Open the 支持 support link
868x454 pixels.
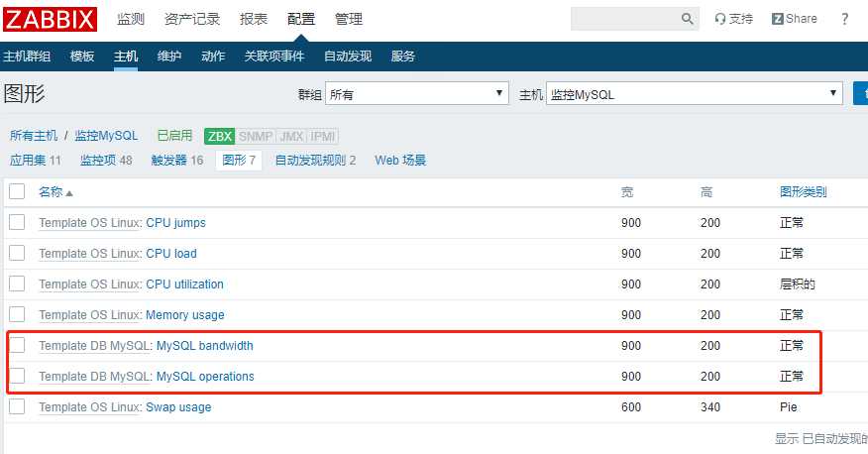coord(734,19)
